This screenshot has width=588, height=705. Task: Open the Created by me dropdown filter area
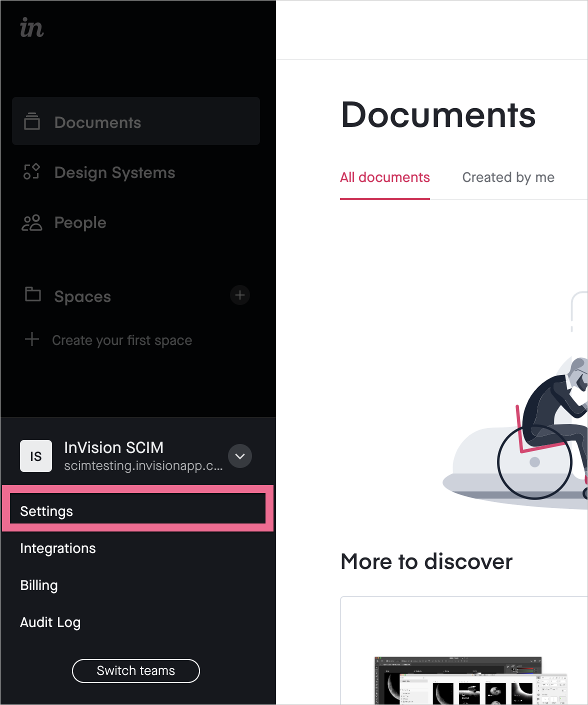pyautogui.click(x=508, y=177)
